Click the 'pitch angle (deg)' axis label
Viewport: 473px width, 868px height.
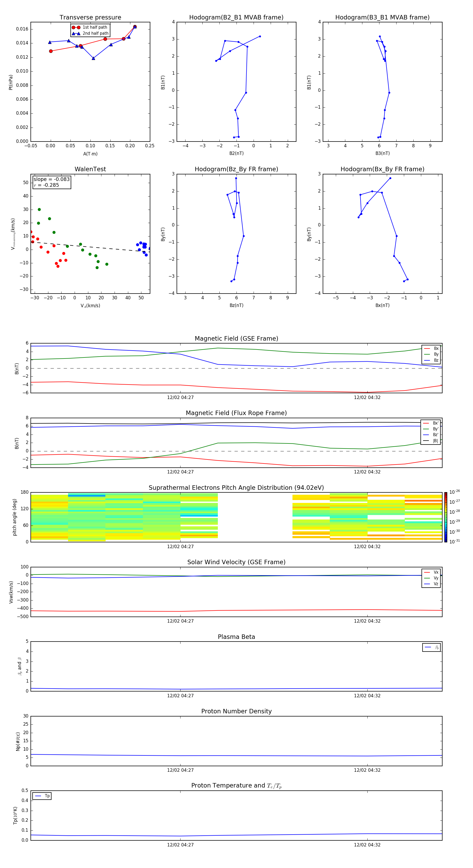[14, 517]
